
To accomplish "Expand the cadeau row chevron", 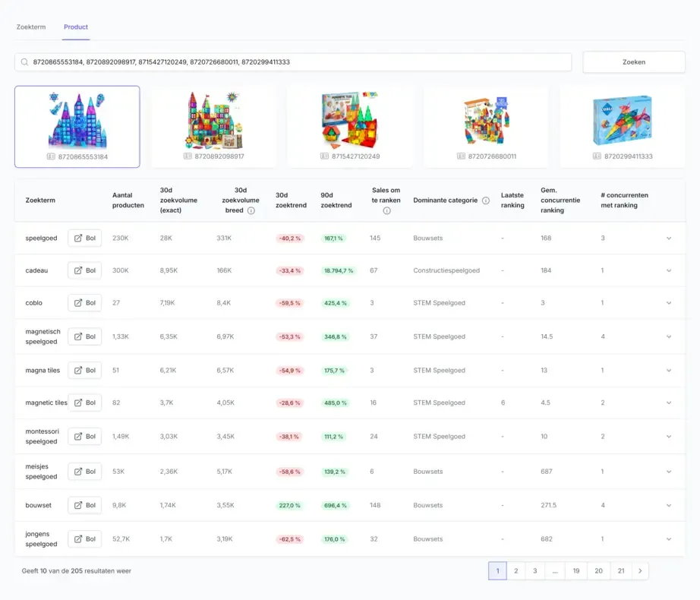I will pos(669,270).
